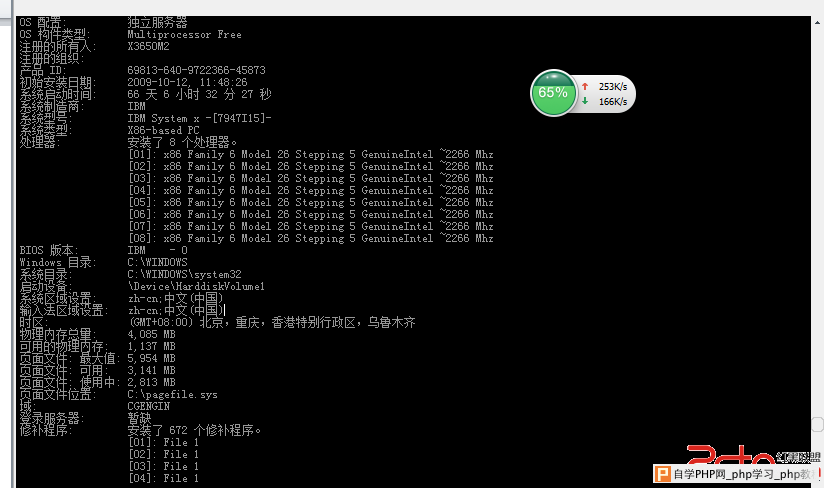
Task: Click the 253K/s upload speed readout
Action: (x=613, y=87)
